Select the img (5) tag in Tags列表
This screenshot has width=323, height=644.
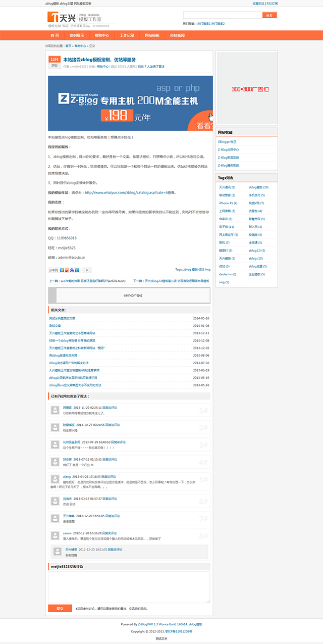pos(224,282)
